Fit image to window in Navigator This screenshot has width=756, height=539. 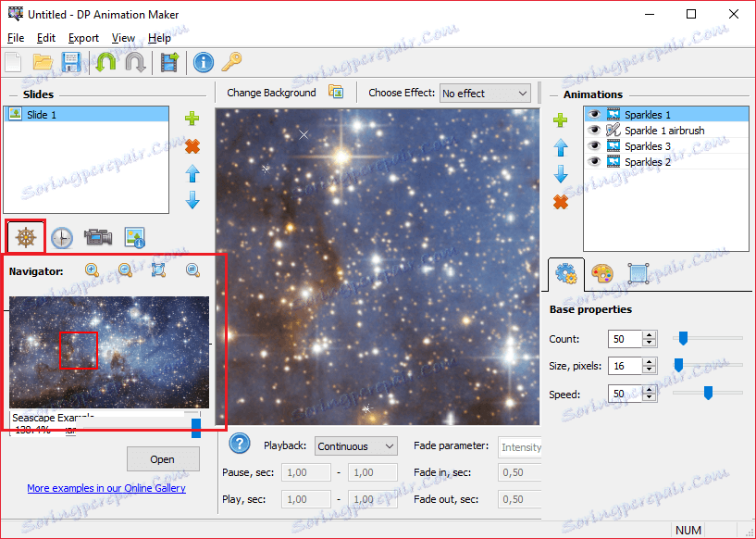click(158, 270)
